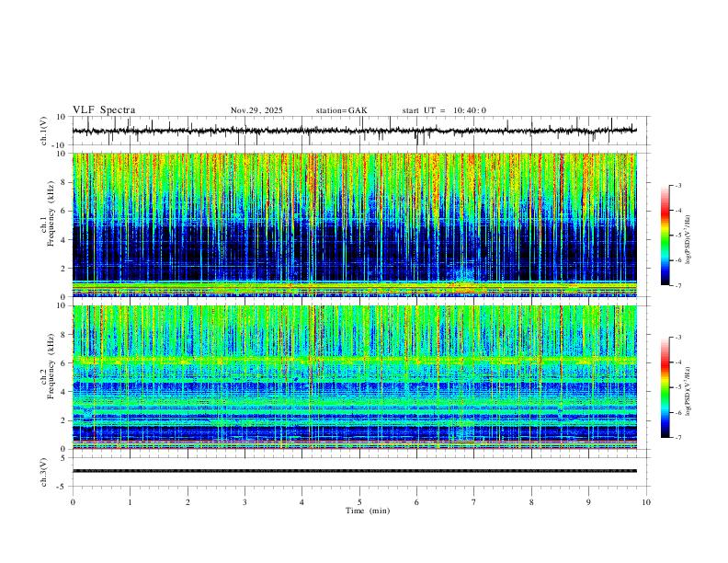Click the ch.2 spectrogram color bar
This screenshot has height=563, width=728.
click(x=665, y=387)
